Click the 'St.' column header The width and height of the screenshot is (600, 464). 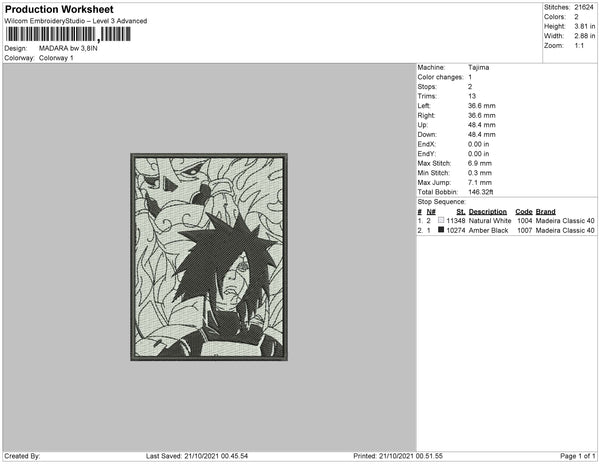click(461, 212)
